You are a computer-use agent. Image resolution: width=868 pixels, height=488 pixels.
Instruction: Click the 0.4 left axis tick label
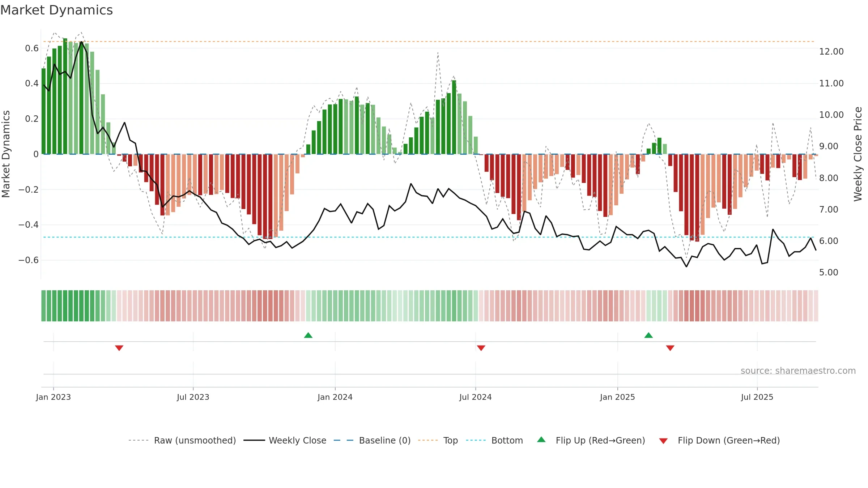click(x=32, y=84)
